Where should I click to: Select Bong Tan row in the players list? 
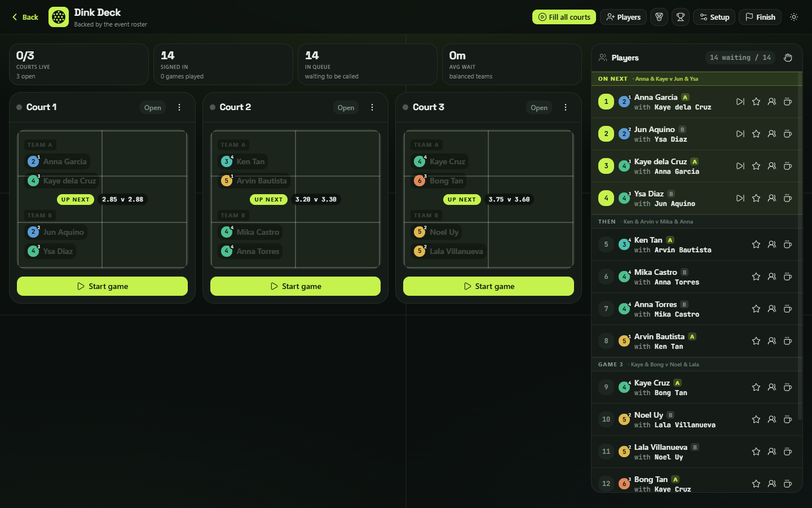pyautogui.click(x=696, y=480)
